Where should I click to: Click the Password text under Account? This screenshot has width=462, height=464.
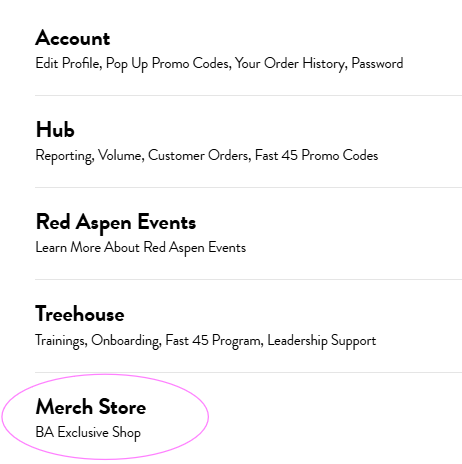point(377,63)
